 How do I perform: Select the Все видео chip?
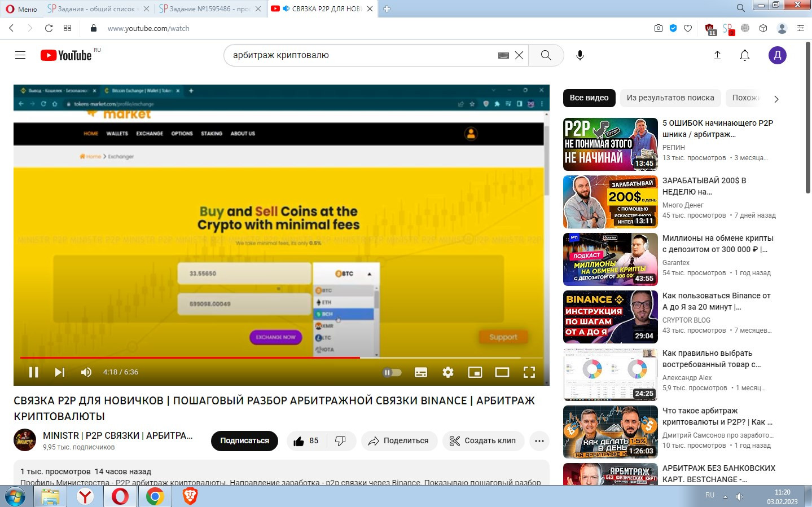click(x=589, y=98)
